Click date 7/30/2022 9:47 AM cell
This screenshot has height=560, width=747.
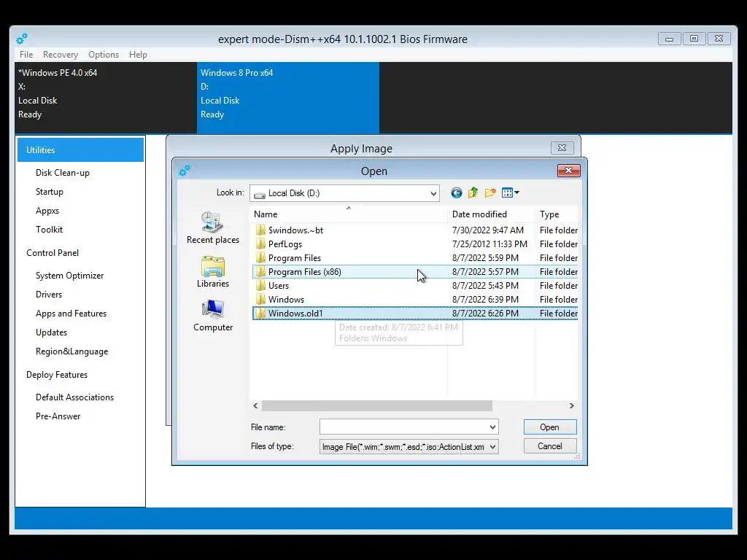click(488, 230)
